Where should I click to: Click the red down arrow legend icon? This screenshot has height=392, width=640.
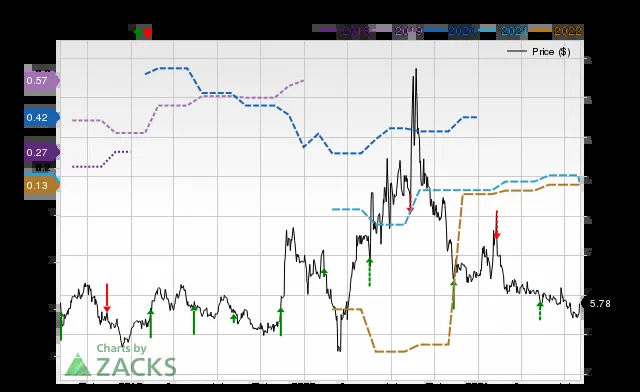[x=148, y=32]
